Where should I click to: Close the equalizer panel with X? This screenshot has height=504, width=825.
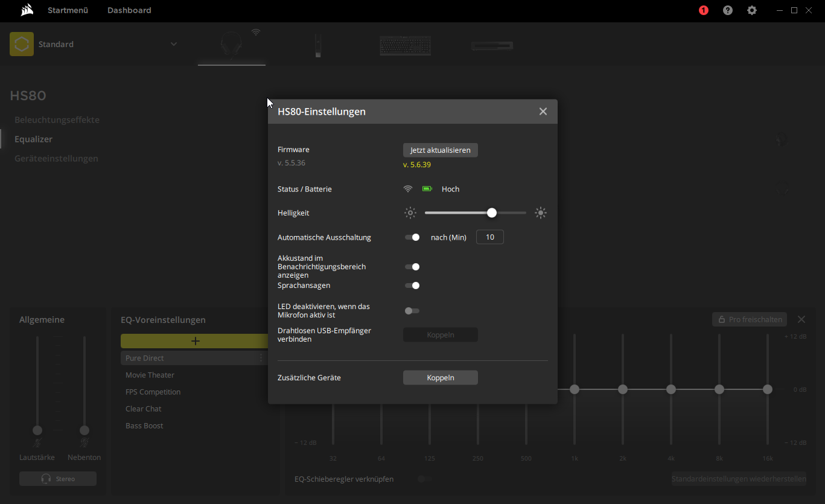pos(801,319)
